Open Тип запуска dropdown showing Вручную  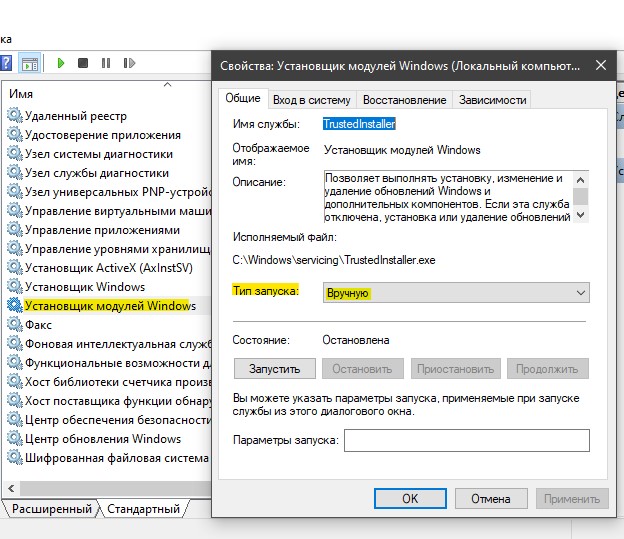tap(456, 293)
